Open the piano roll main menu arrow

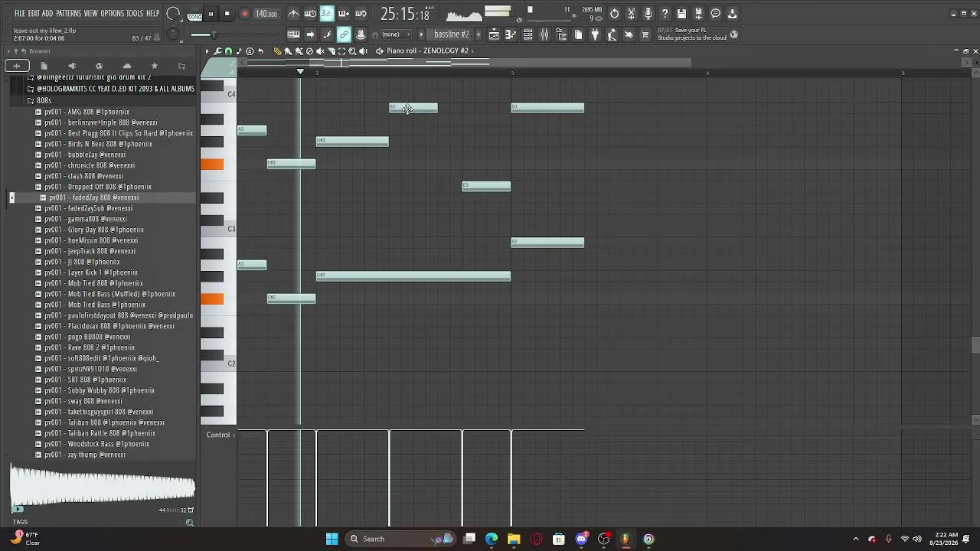click(x=207, y=51)
